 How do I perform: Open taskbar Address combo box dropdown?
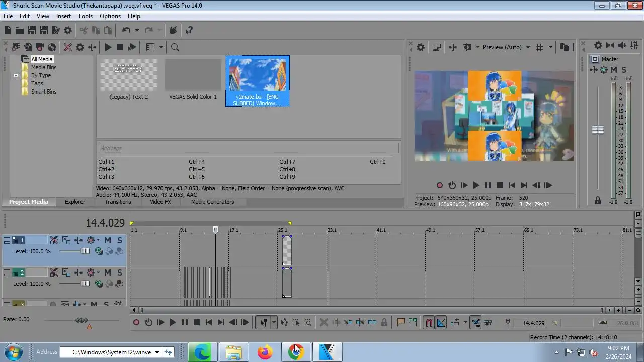point(157,352)
